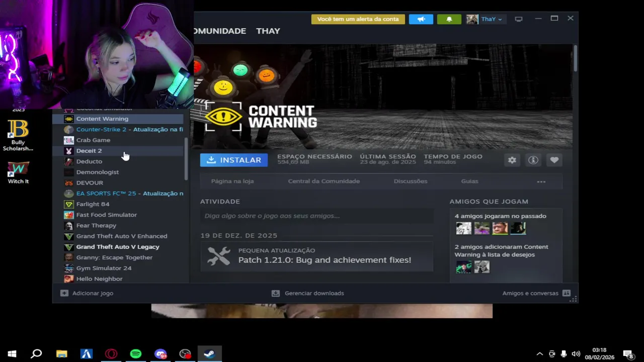Open the THAY profile menu

[268, 31]
